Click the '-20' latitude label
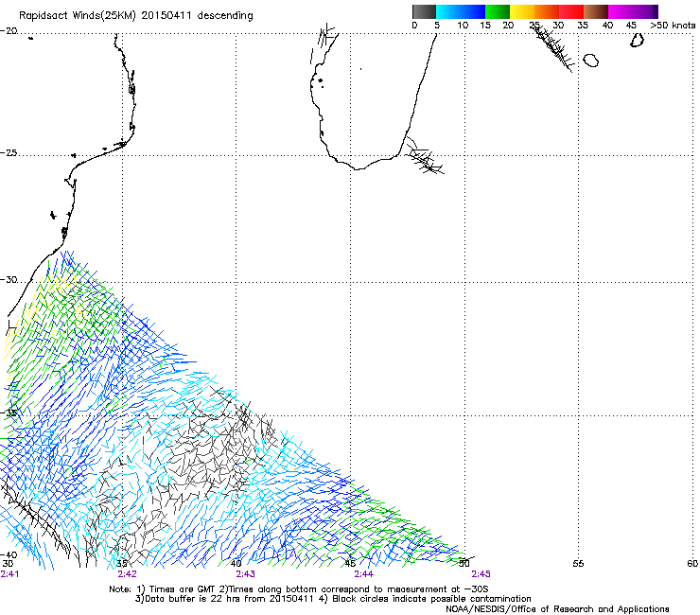Image resolution: width=700 pixels, height=615 pixels. [x=9, y=31]
